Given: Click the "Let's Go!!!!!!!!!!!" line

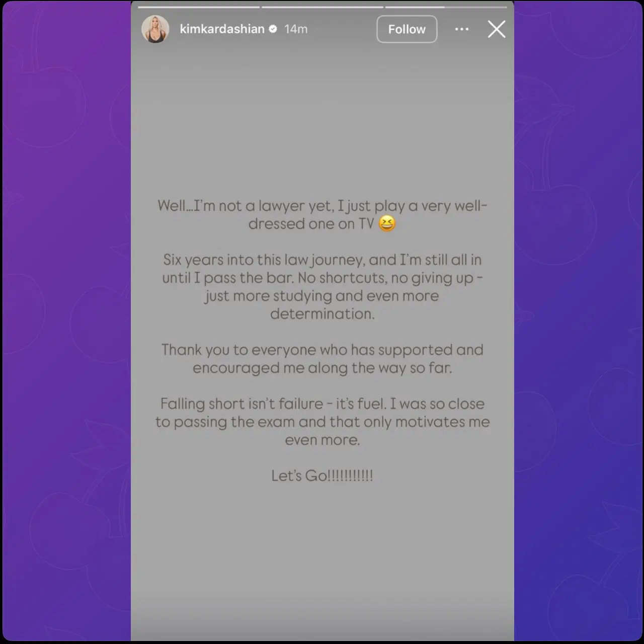Looking at the screenshot, I should [x=322, y=475].
